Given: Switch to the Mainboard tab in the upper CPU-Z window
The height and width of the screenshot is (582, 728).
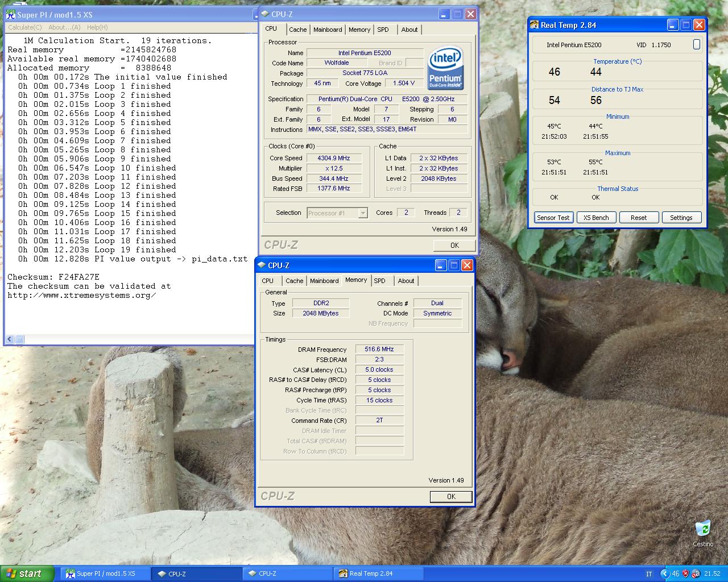Looking at the screenshot, I should (x=328, y=30).
